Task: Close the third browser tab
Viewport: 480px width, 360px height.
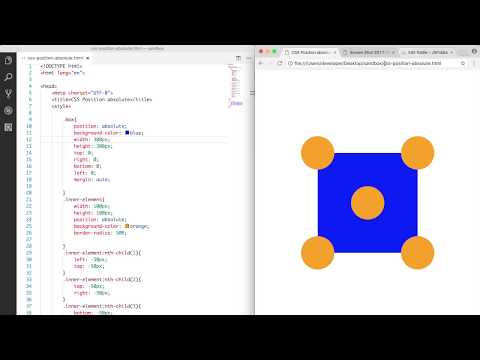Action: pos(452,52)
